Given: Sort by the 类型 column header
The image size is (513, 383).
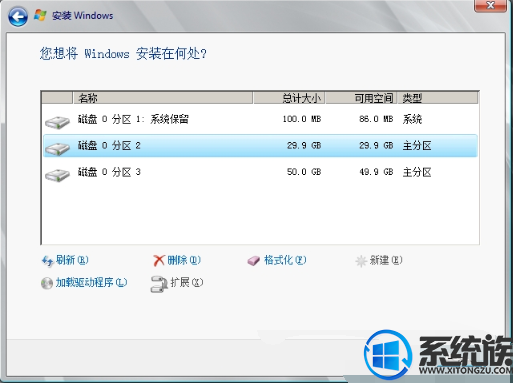Looking at the screenshot, I should 438,98.
